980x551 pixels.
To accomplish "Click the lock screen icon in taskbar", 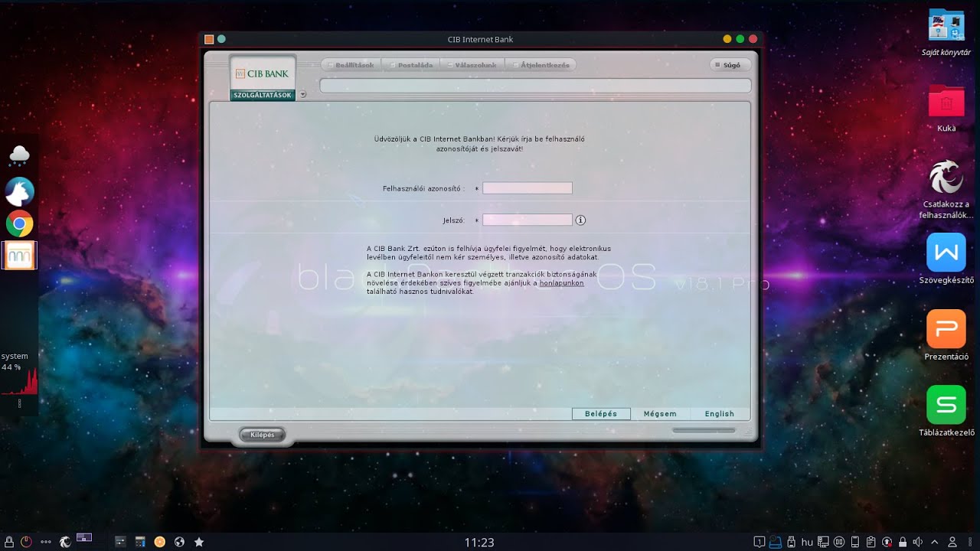I will pos(9,542).
